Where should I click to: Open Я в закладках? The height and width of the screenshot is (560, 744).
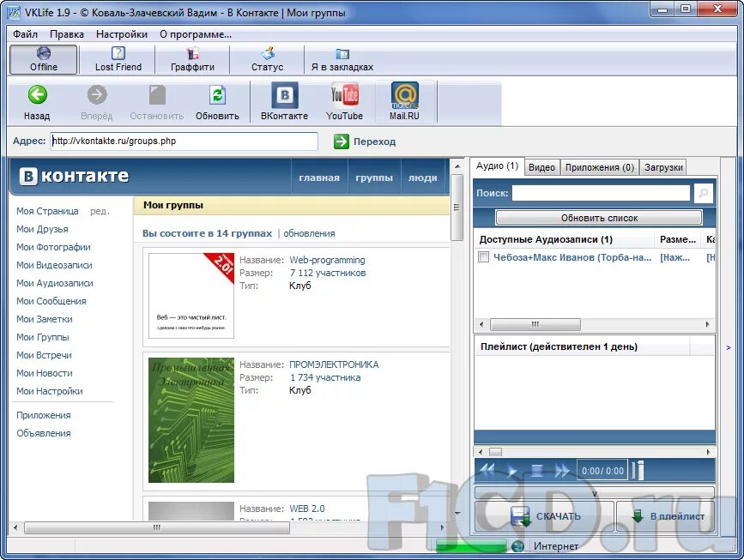(342, 60)
